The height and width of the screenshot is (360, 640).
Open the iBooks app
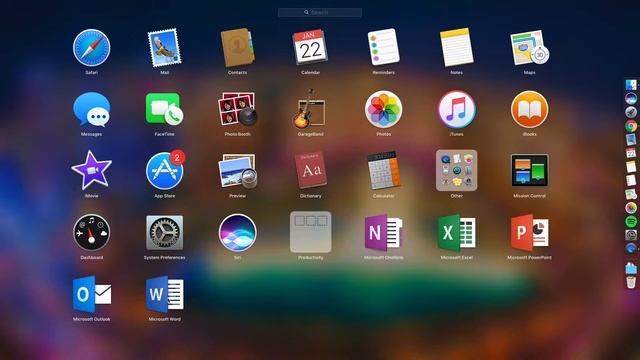[529, 109]
